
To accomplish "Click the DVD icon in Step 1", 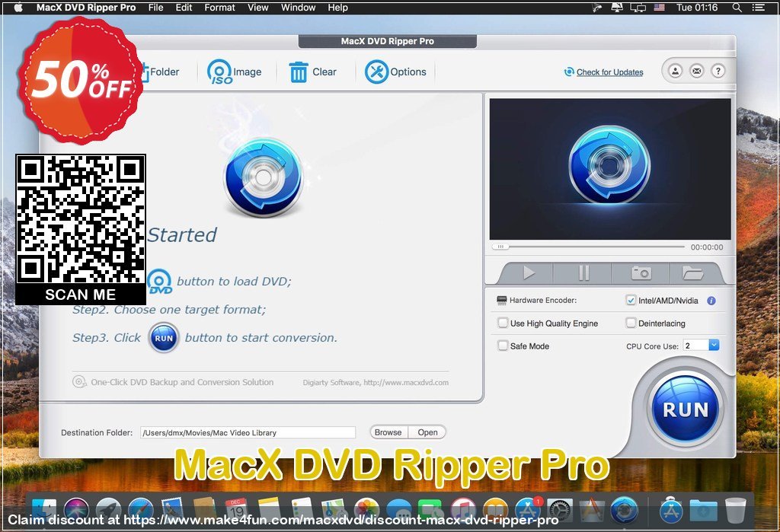I will pyautogui.click(x=160, y=282).
